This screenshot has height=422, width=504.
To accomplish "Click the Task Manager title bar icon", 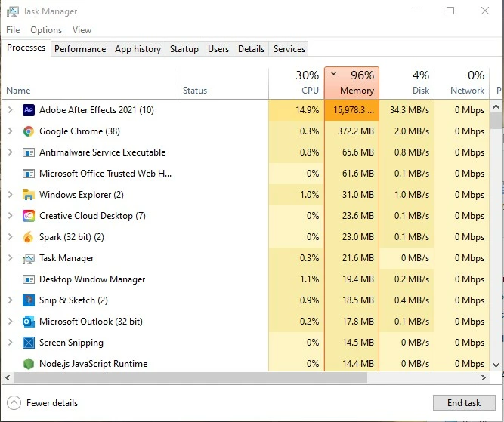I will click(x=13, y=11).
